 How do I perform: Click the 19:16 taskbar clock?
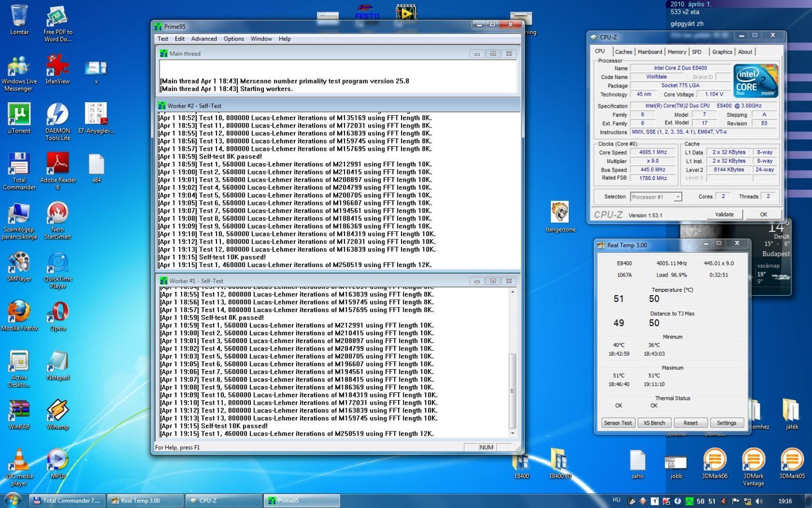[x=785, y=501]
